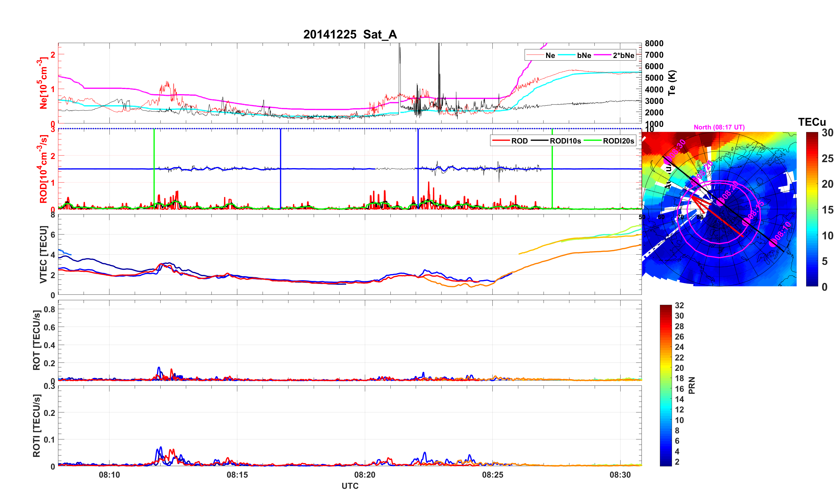The width and height of the screenshot is (834, 504).
Task: Click the magenta 08:20 track marker on map
Action: [x=721, y=201]
